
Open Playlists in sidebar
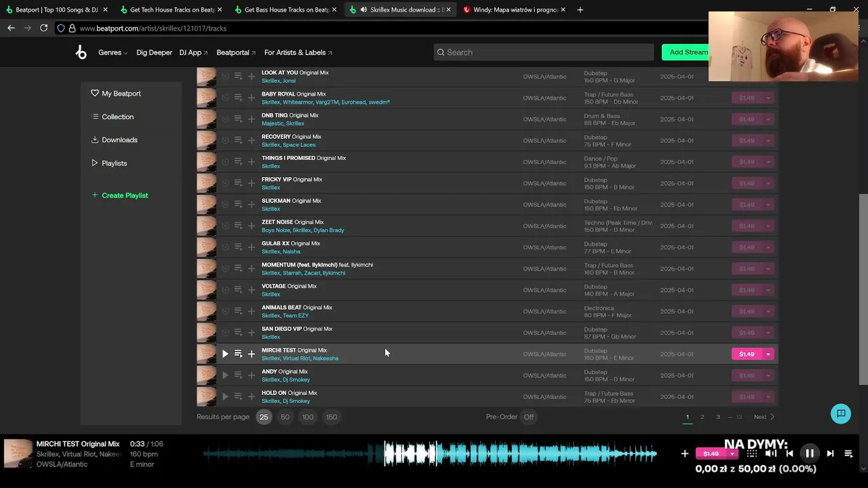tap(109, 163)
